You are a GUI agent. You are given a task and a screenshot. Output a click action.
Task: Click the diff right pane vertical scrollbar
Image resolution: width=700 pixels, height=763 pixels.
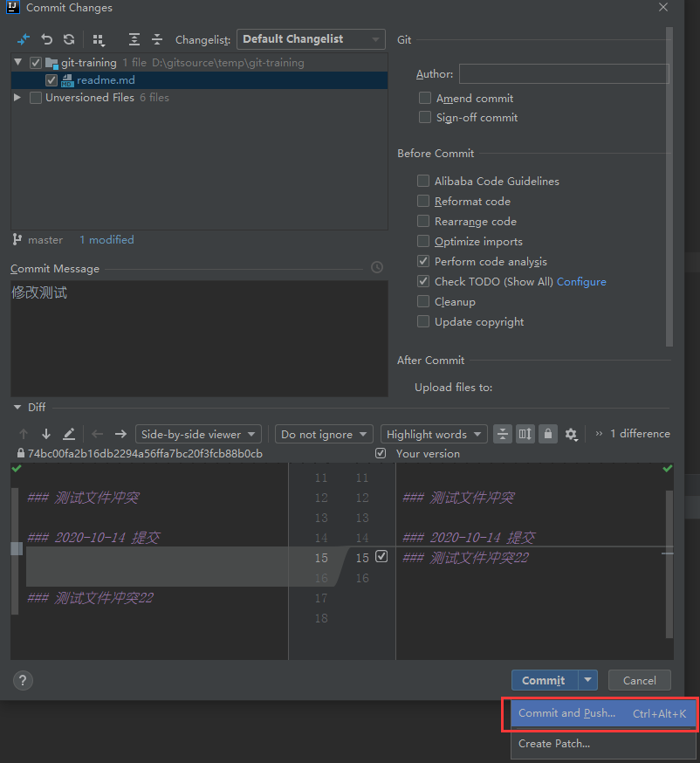[x=669, y=564]
